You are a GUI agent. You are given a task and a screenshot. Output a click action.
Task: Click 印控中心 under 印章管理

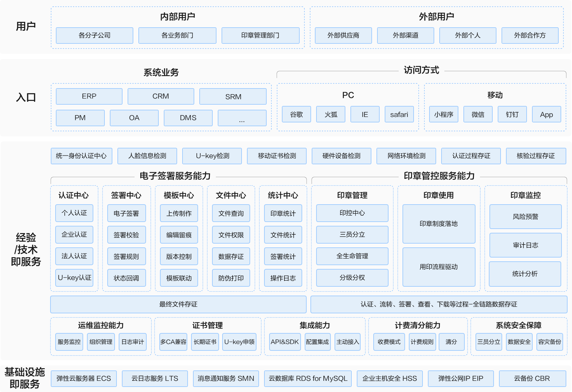pos(352,213)
